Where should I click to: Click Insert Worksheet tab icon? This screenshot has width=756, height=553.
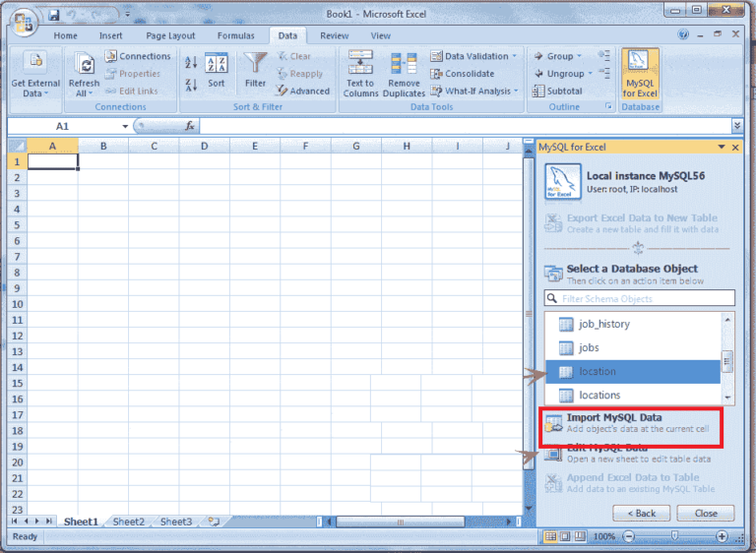(x=214, y=522)
